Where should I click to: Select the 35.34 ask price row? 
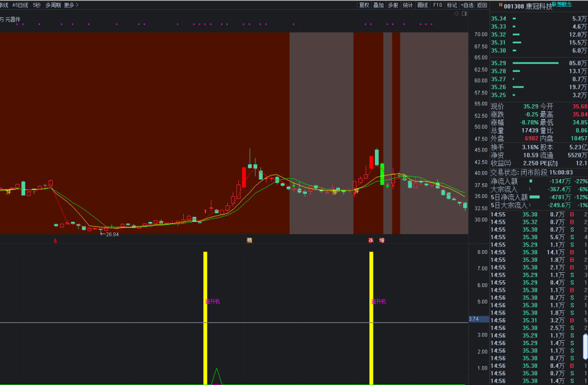(539, 18)
